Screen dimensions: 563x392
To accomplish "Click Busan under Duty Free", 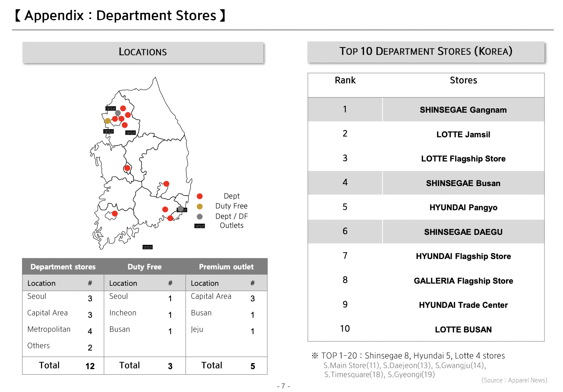I will (120, 329).
